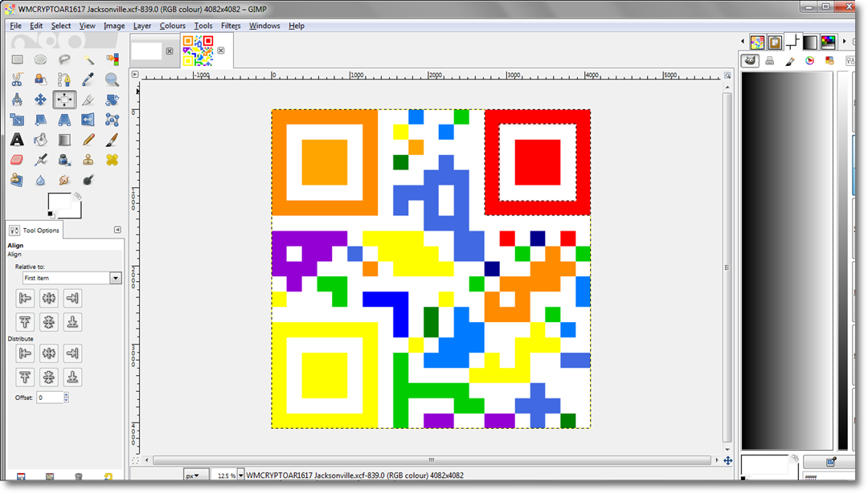Adjust the Offset spinner arrows

[x=67, y=397]
